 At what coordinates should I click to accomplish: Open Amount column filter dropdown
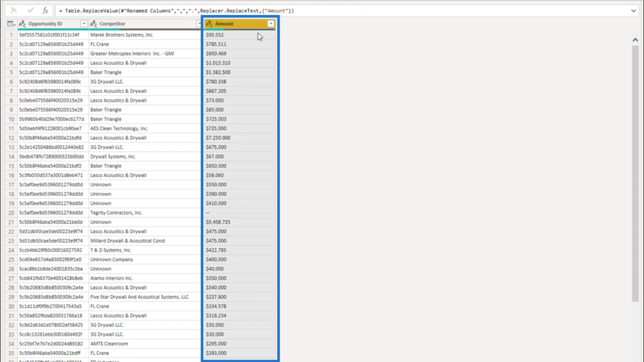pyautogui.click(x=271, y=24)
